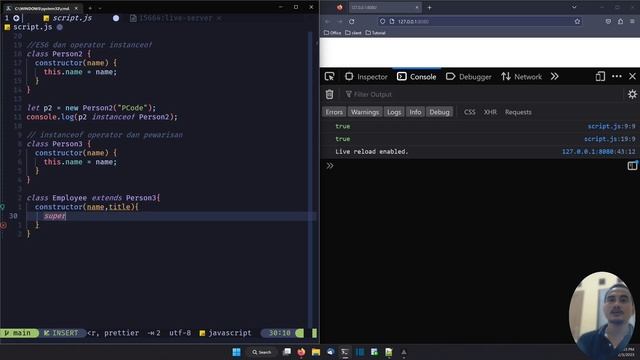Click the Person2 class name

click(67, 54)
